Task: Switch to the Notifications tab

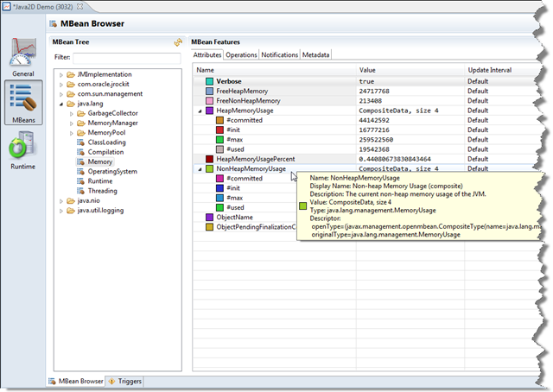Action: [x=279, y=54]
